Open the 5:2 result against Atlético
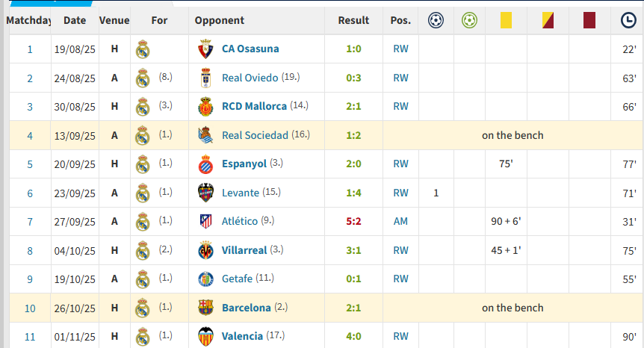This screenshot has width=644, height=348. coord(353,221)
